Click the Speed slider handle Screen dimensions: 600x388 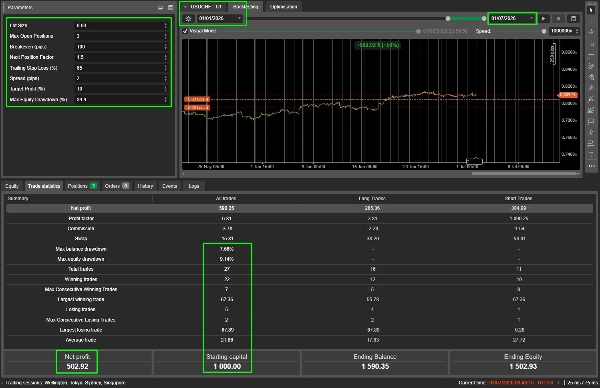coord(544,31)
